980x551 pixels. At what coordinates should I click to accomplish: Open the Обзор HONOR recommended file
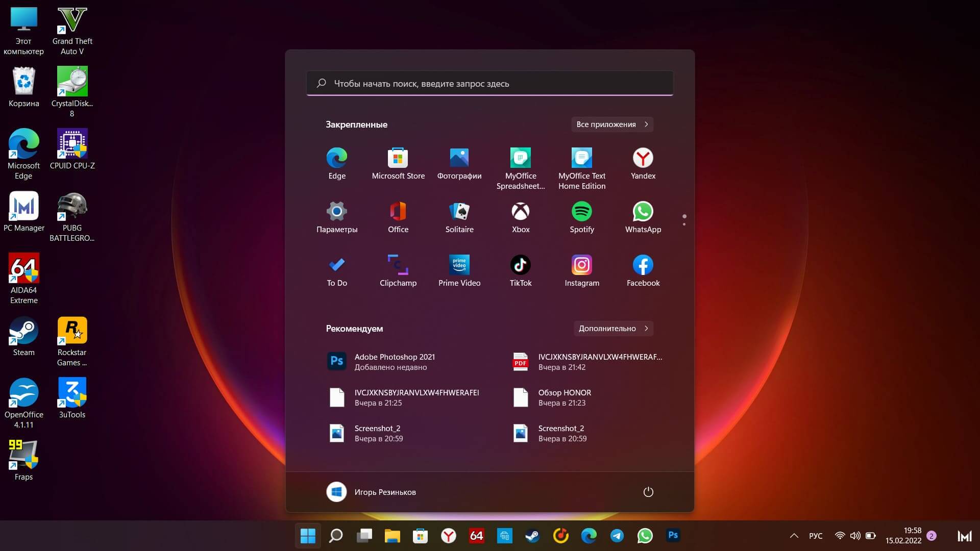pyautogui.click(x=564, y=397)
